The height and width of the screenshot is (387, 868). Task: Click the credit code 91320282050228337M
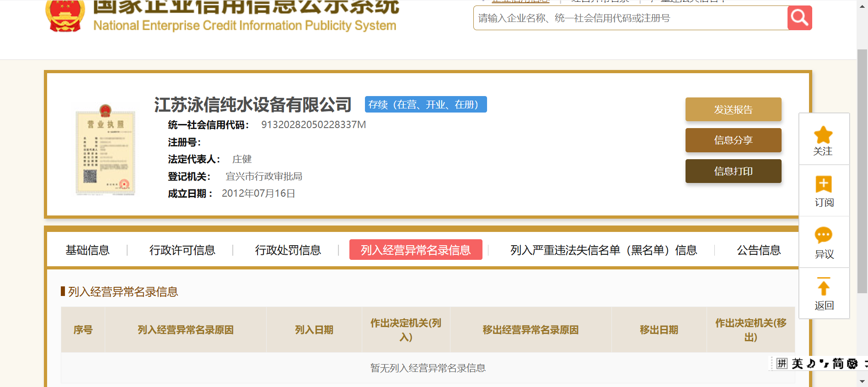point(313,124)
